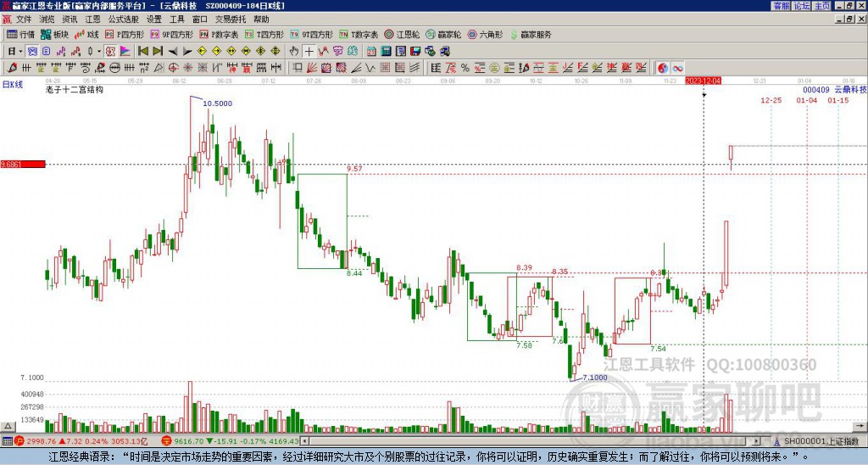Screen dimensions: 868x465
Task: Open the 江恩轮 tool
Action: [403, 34]
